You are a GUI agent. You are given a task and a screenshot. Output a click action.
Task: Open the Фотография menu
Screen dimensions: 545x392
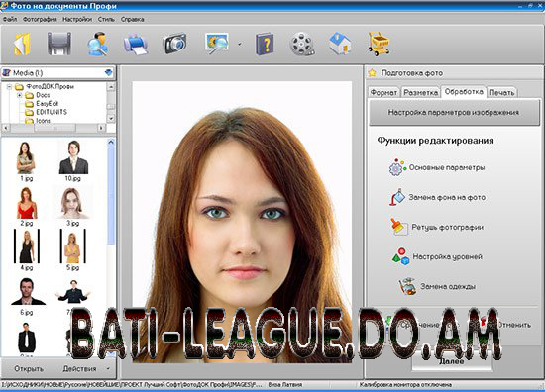point(40,19)
